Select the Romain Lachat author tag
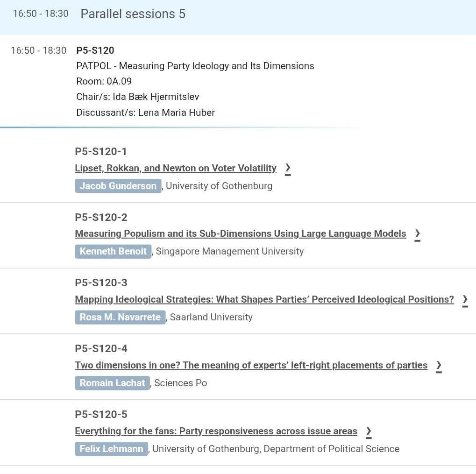476x474 pixels. click(x=112, y=383)
